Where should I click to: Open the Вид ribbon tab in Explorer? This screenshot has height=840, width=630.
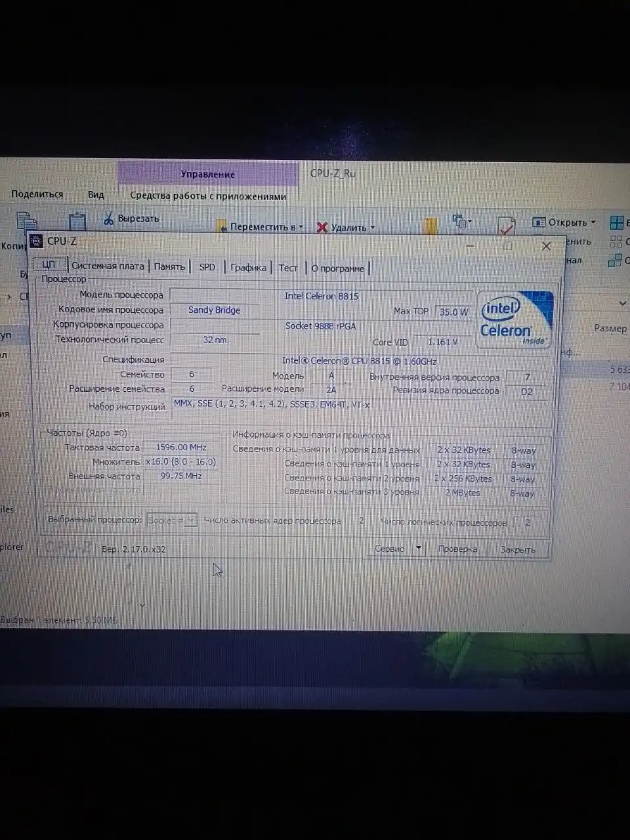(x=96, y=194)
